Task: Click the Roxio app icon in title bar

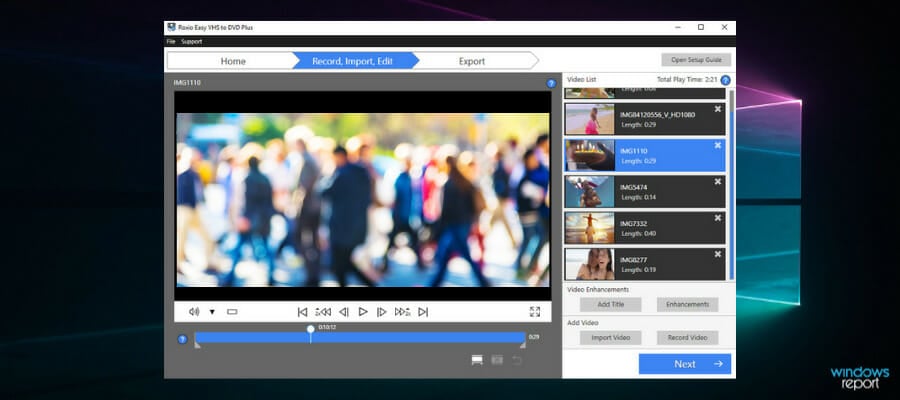Action: pos(171,28)
